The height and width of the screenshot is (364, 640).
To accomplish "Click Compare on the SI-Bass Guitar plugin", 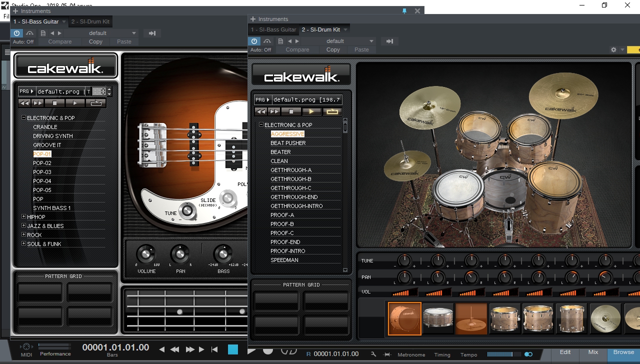I will [x=60, y=41].
